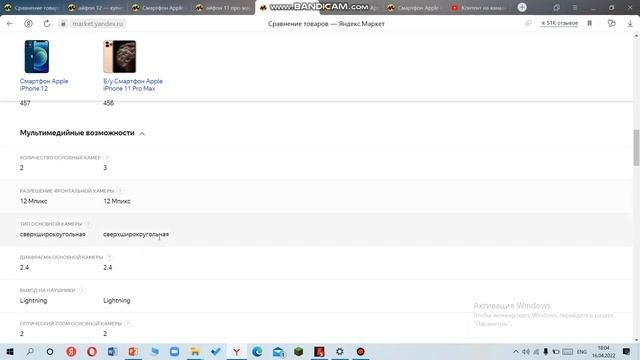Open the 51K отзывов reviews link
Screen dimensions: 640x360
(559, 23)
